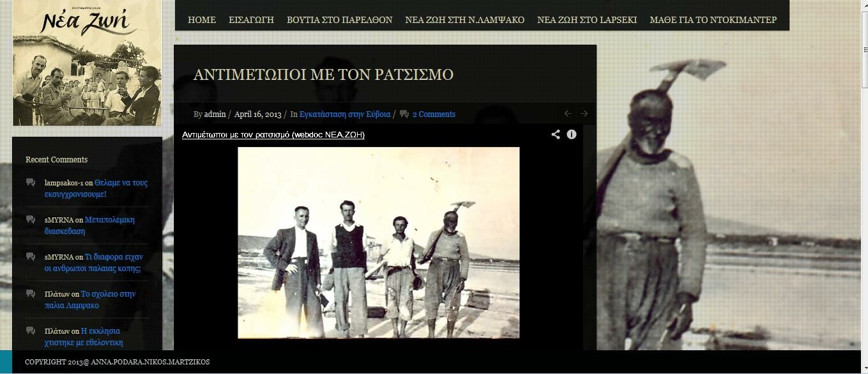This screenshot has height=374, width=868.
Task: Open the video info icon
Action: click(572, 134)
